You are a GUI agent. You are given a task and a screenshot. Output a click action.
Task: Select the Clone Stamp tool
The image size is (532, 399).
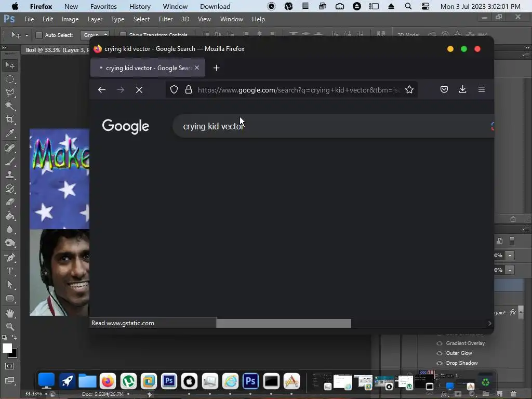coord(10,175)
